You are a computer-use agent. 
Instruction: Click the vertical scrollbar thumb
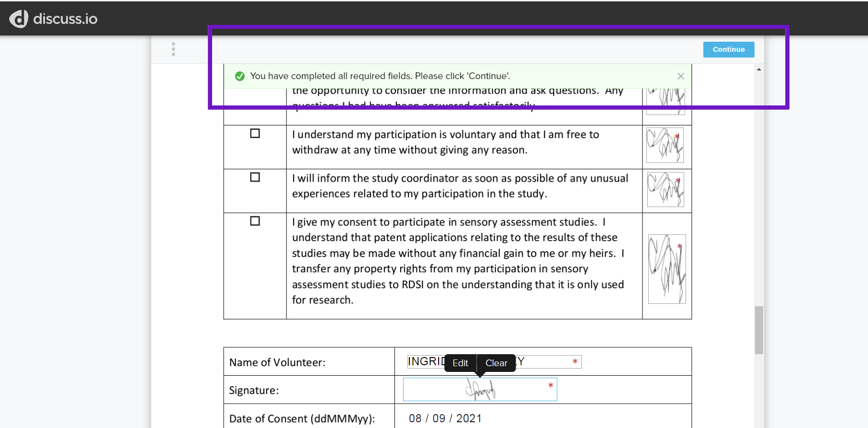[759, 330]
